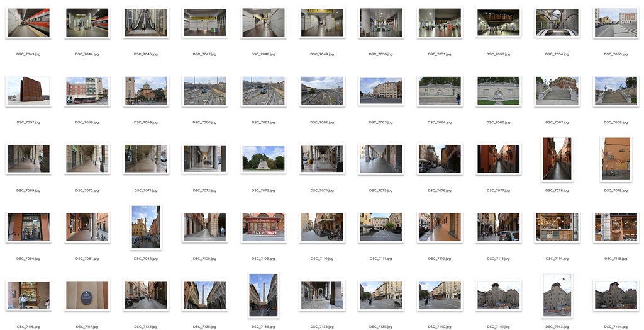This screenshot has width=644, height=330.
Task: Select the DSC_7045.jpg escalator photo
Action: point(146,23)
